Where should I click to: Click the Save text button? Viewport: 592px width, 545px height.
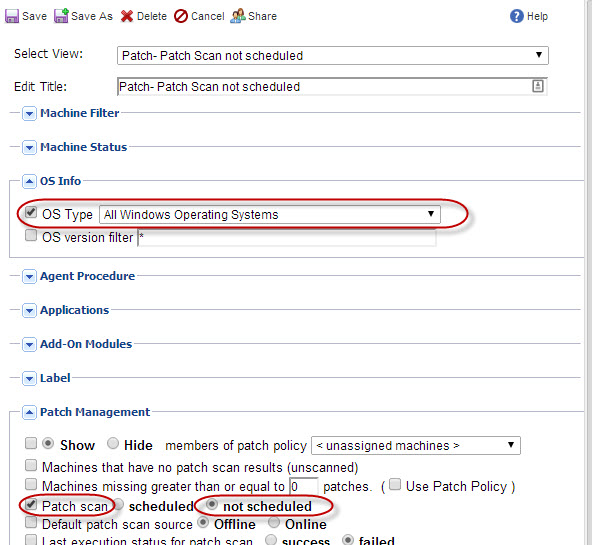34,16
